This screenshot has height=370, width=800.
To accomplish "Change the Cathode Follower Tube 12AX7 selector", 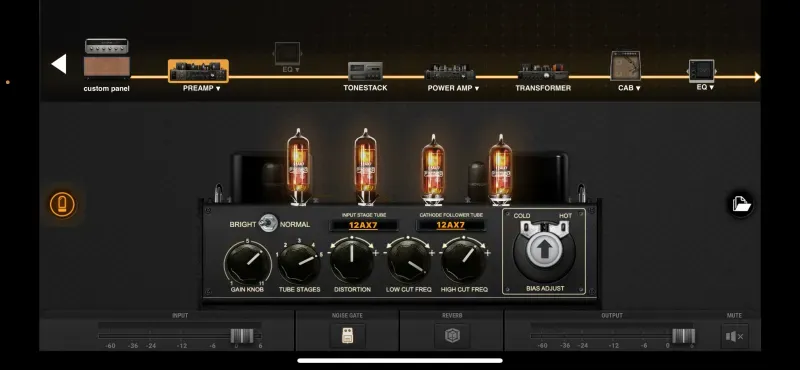I will coord(450,225).
